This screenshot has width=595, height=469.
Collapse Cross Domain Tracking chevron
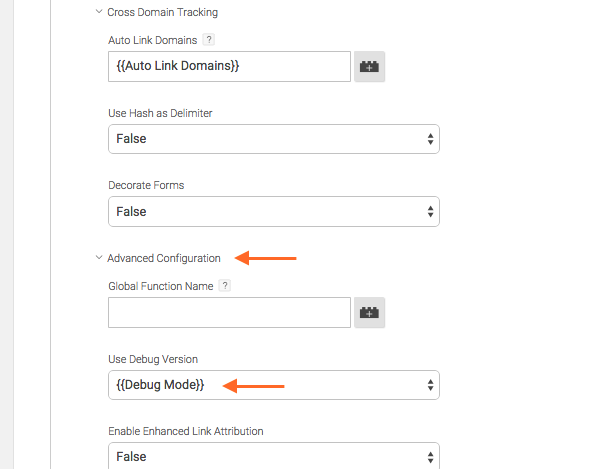coord(99,12)
